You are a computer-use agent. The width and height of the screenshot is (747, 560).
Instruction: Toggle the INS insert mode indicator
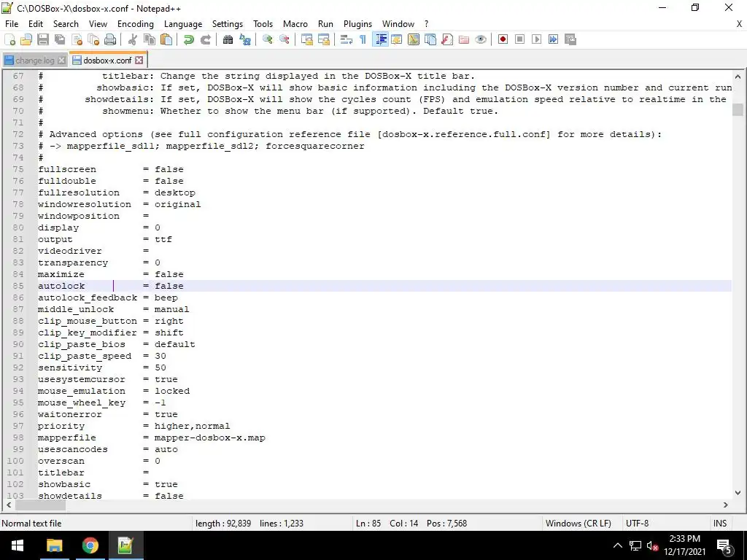pos(720,524)
